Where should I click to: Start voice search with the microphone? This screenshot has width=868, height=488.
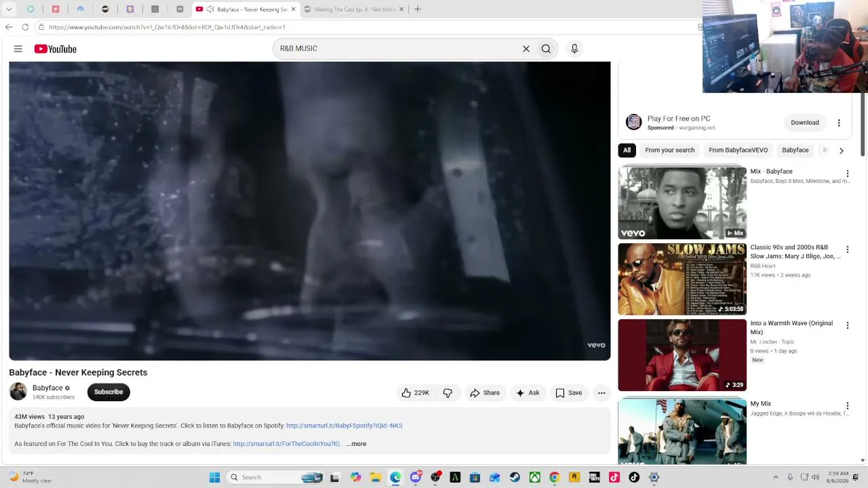574,49
